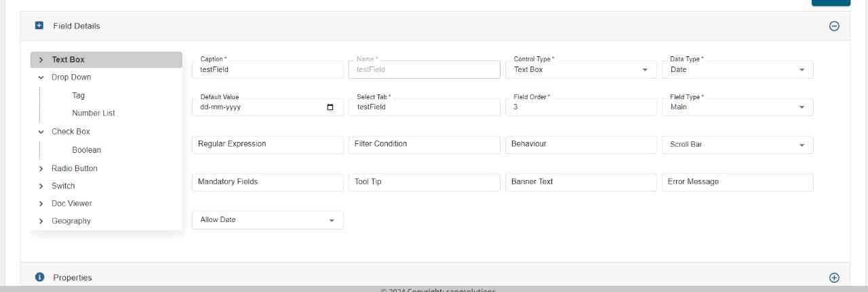Expand the Radio Button tree chevron
The height and width of the screenshot is (292, 868).
[x=41, y=168]
